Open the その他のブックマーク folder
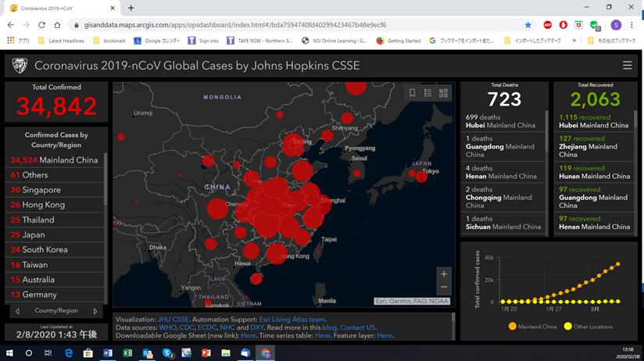The image size is (644, 361). 611,41
